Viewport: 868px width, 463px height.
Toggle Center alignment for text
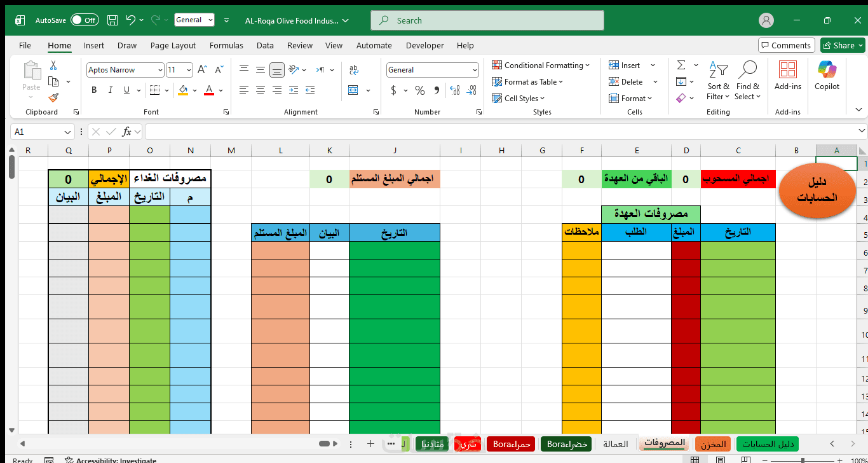coord(261,90)
